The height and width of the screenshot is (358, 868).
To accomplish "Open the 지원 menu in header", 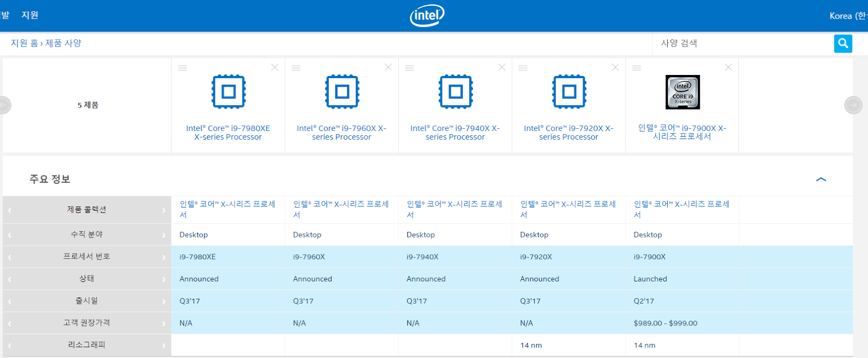I will 30,15.
